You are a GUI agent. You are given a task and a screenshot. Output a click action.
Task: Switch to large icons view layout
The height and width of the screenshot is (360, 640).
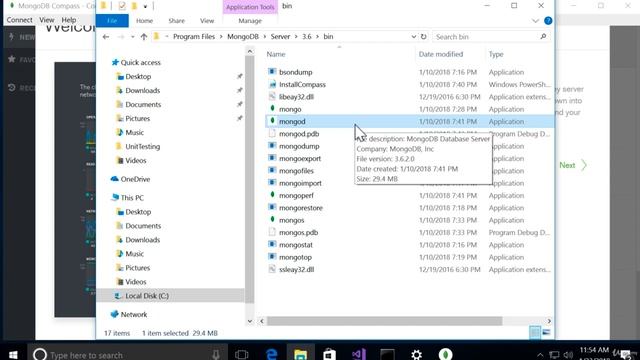tap(547, 333)
